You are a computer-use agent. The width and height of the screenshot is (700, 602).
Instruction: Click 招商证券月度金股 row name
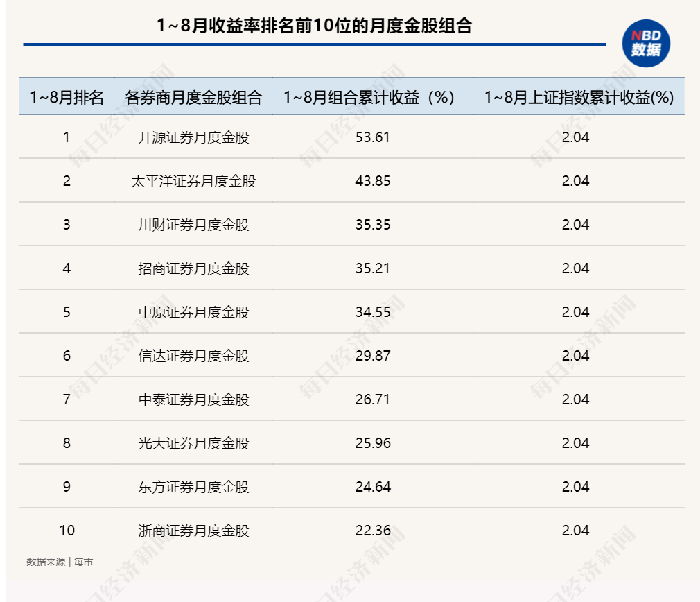pyautogui.click(x=193, y=268)
